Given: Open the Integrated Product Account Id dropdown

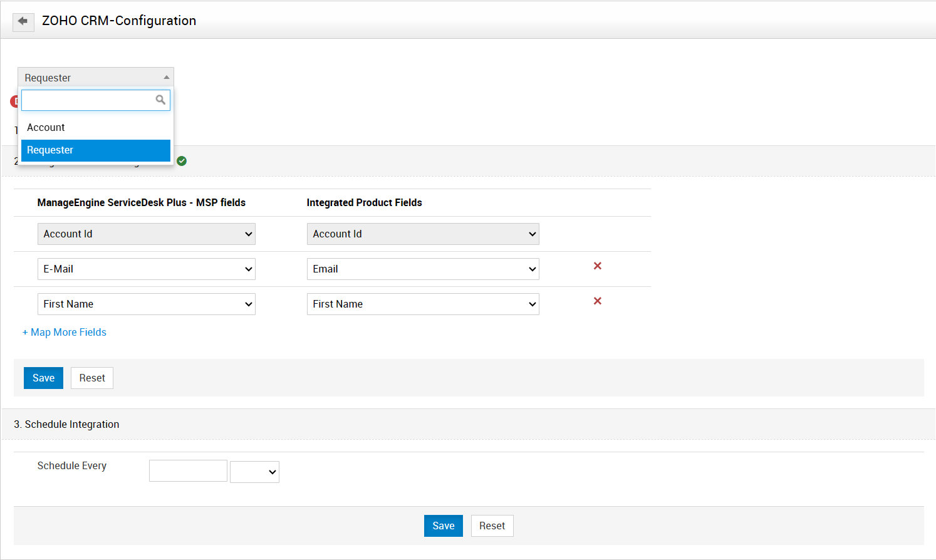Looking at the screenshot, I should [423, 234].
